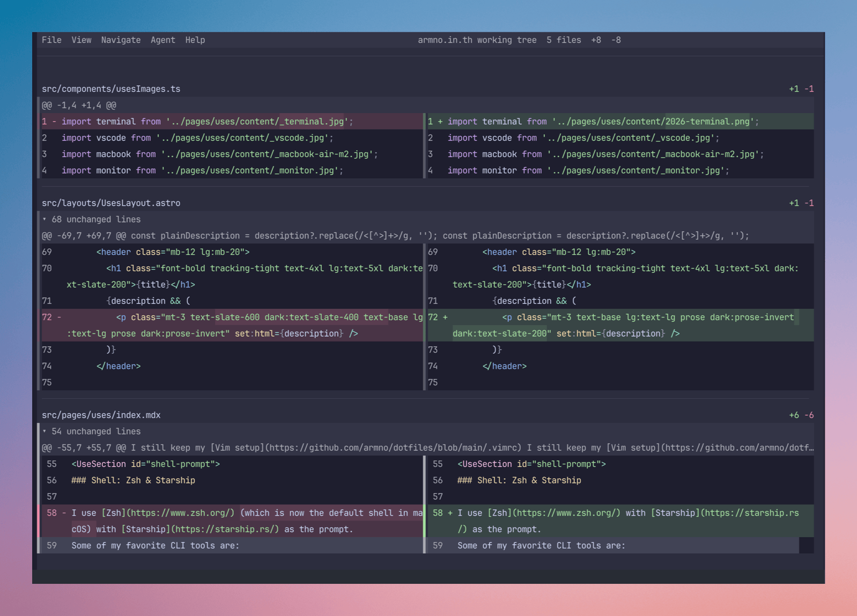Click left line 69 with header mb-12 class
This screenshot has height=616, width=857.
tap(231, 252)
